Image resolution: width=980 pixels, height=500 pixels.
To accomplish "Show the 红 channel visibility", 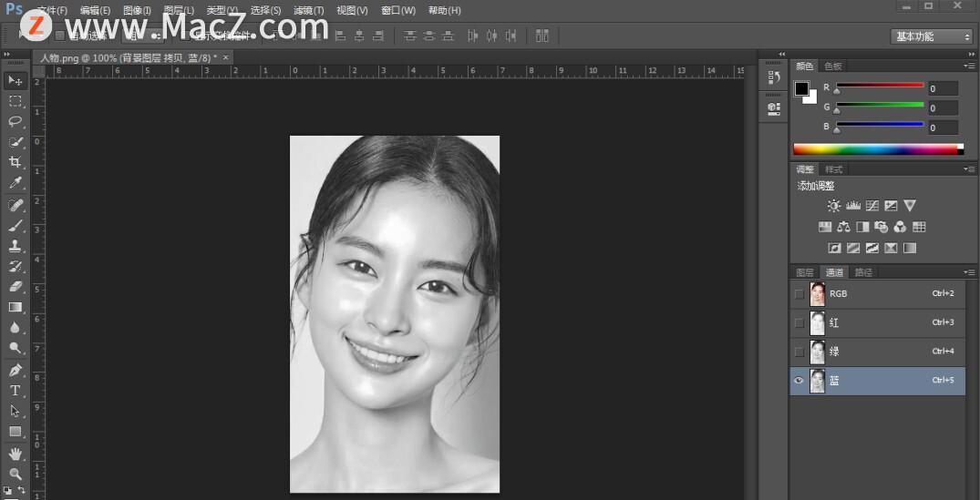I will (799, 322).
